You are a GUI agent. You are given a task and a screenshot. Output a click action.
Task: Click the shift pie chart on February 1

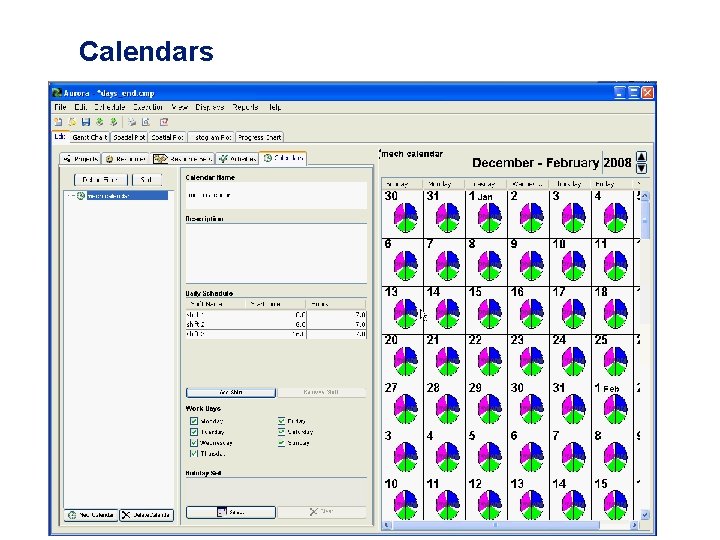[615, 410]
